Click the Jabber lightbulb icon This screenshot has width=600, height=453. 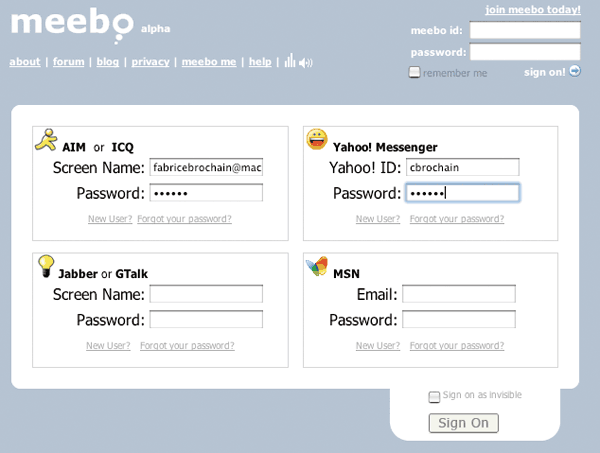click(45, 266)
